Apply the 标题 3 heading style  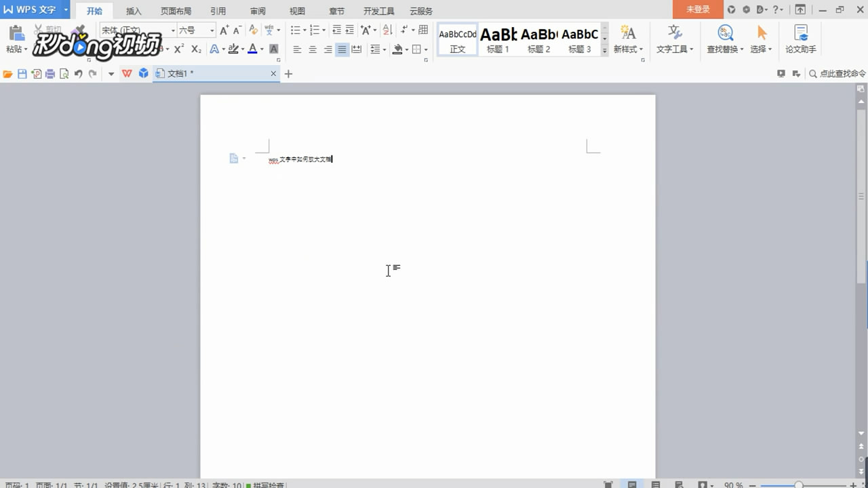[580, 40]
